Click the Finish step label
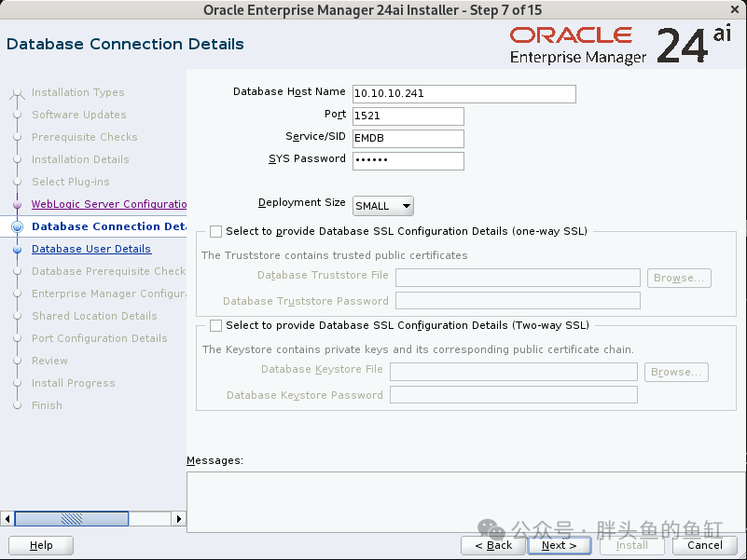 [x=47, y=405]
